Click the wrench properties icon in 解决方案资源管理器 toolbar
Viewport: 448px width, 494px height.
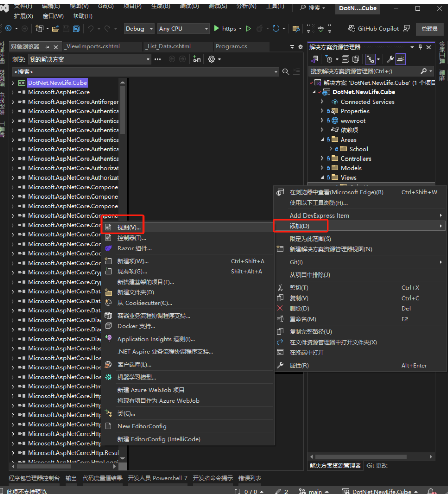[x=390, y=59]
